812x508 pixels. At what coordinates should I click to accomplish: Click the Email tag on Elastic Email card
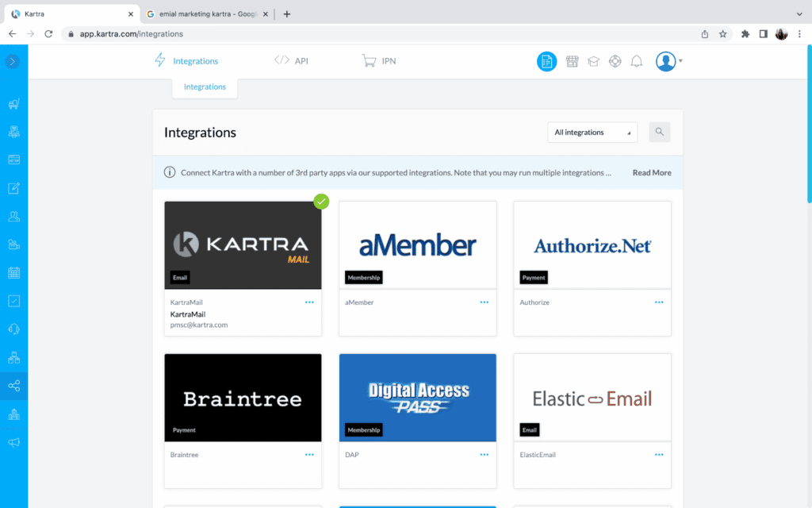529,429
